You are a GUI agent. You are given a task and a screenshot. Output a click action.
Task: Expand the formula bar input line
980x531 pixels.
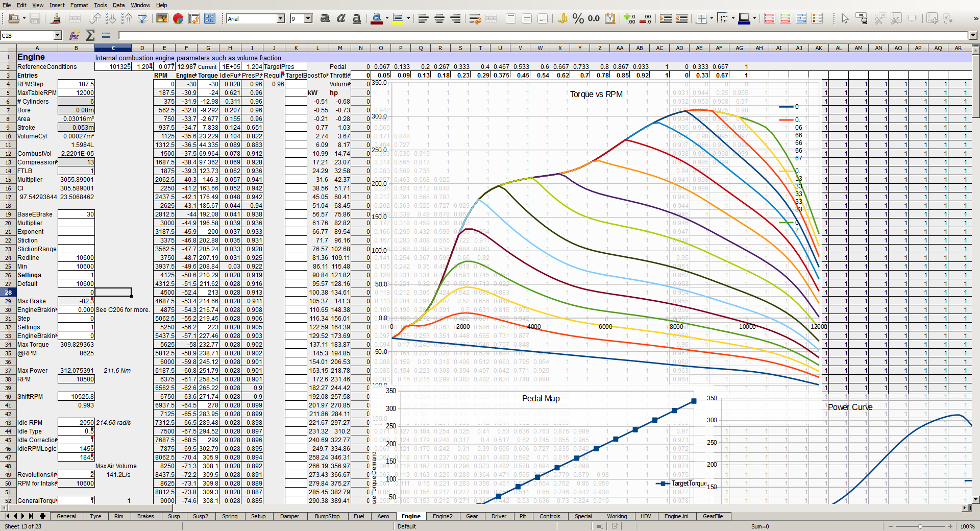(x=973, y=35)
